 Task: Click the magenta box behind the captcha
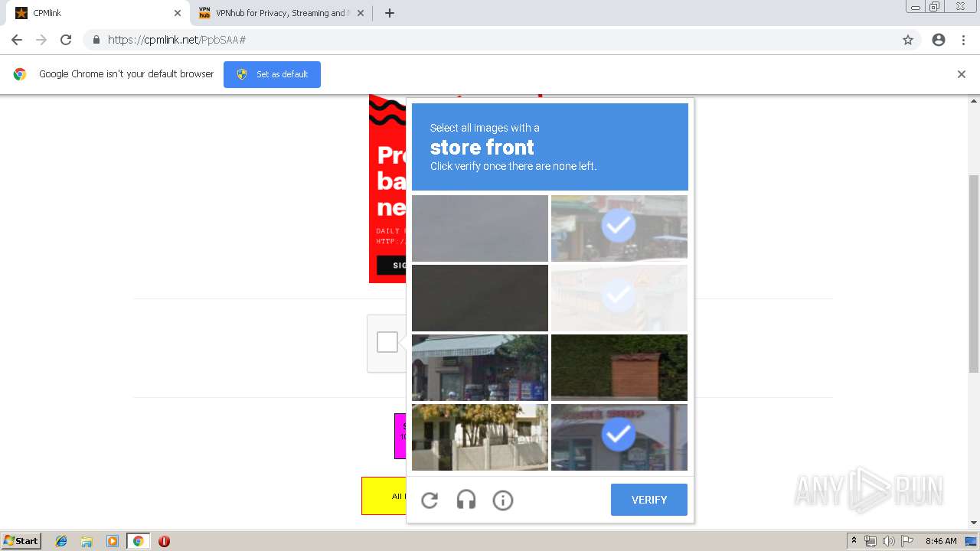click(x=400, y=436)
